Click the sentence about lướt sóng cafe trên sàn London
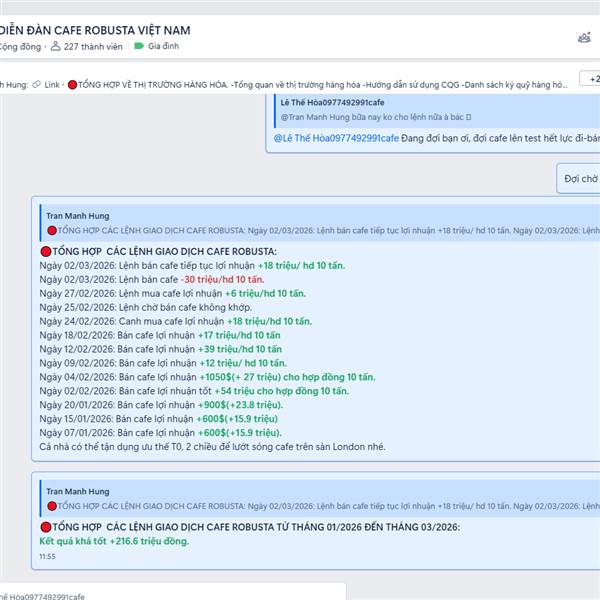The width and height of the screenshot is (600, 600). point(213,447)
